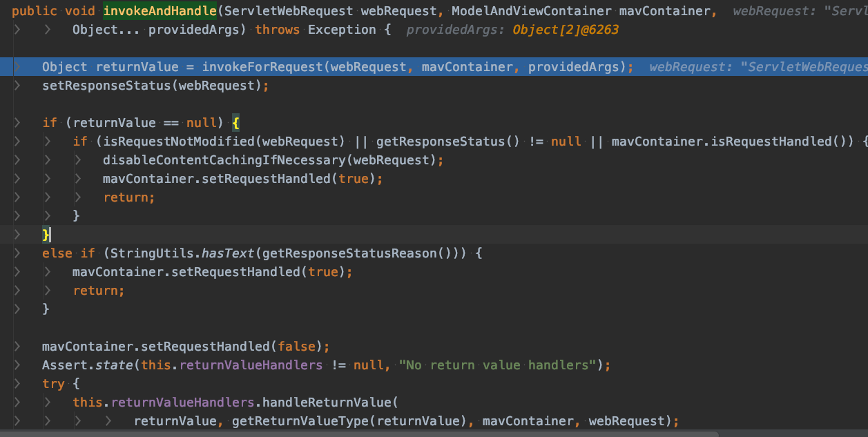This screenshot has height=437, width=868.
Task: Click the horizontal scrollbar at editor bottom
Action: 359,434
